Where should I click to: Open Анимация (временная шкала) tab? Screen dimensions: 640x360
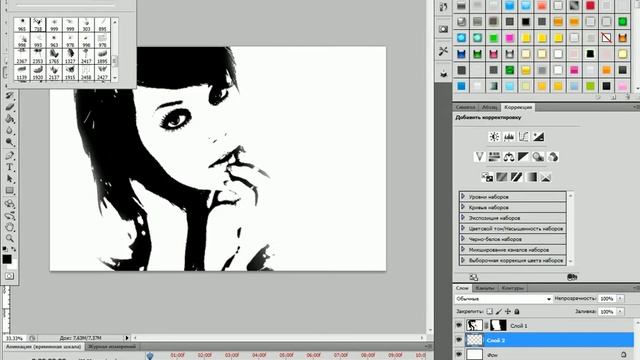click(x=43, y=347)
